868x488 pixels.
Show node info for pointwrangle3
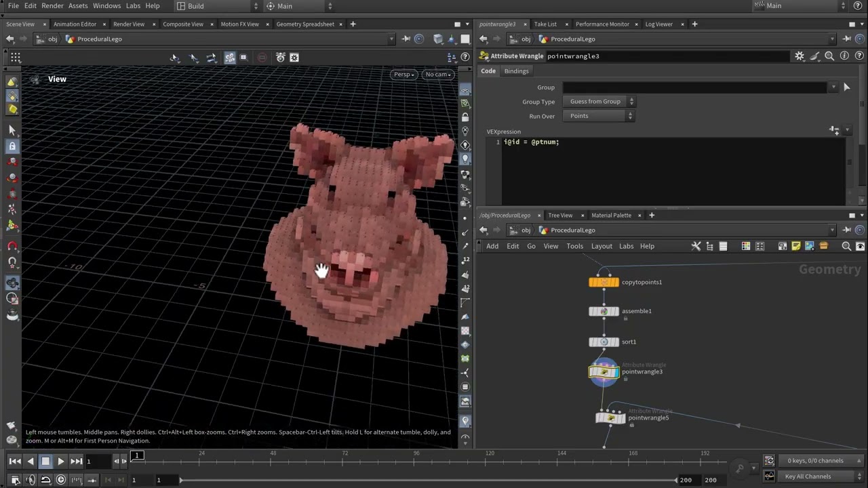[x=844, y=56]
